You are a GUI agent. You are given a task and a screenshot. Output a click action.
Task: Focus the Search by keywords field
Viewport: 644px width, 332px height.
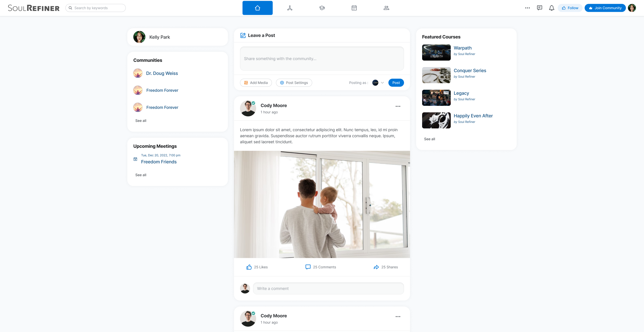[96, 8]
